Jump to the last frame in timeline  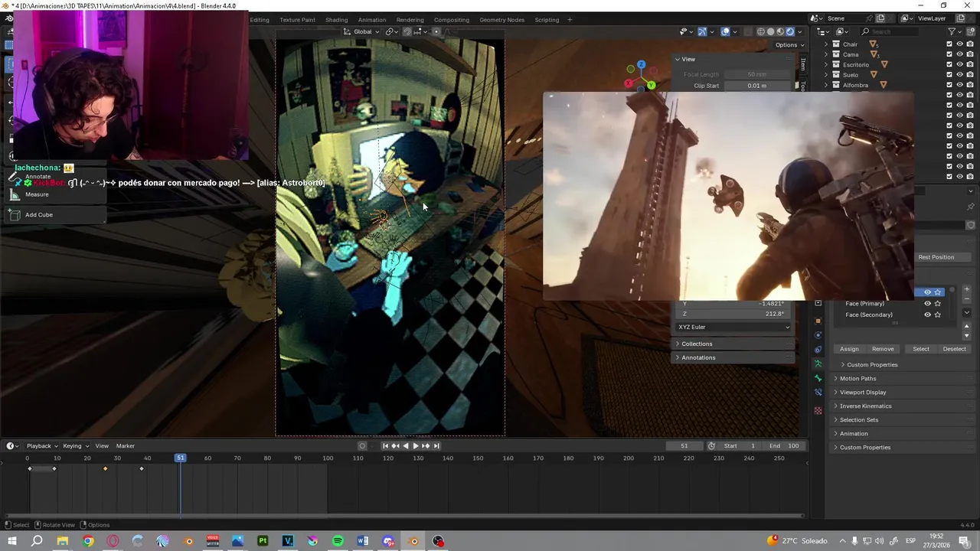point(436,445)
